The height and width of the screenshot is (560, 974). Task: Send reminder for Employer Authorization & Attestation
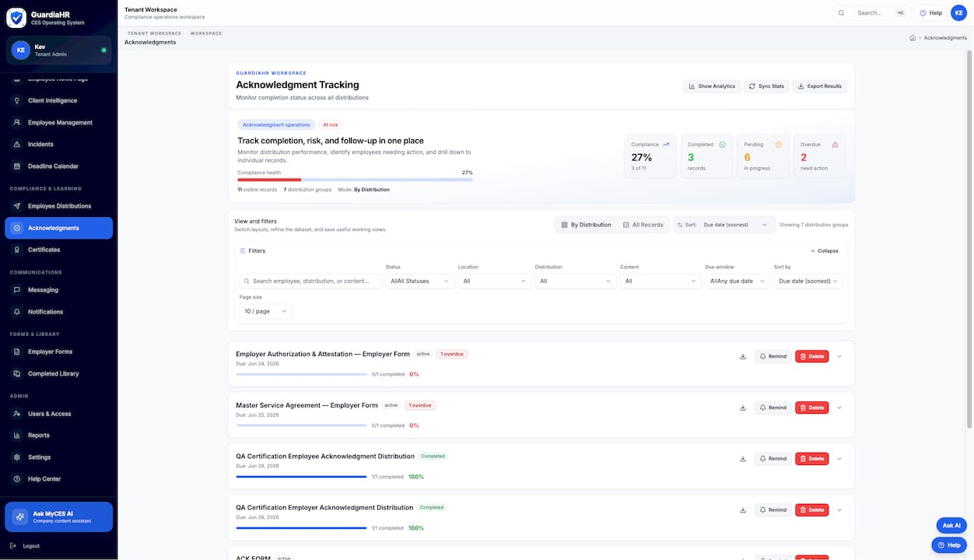773,356
